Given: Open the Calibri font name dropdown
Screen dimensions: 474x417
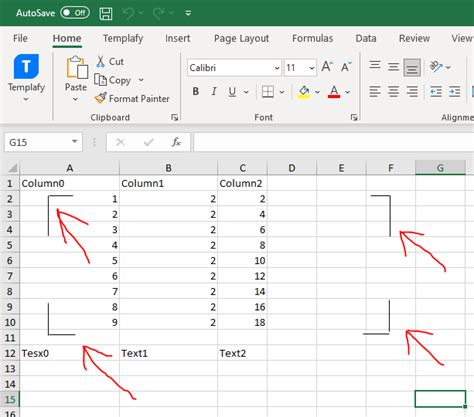Looking at the screenshot, I should click(277, 68).
